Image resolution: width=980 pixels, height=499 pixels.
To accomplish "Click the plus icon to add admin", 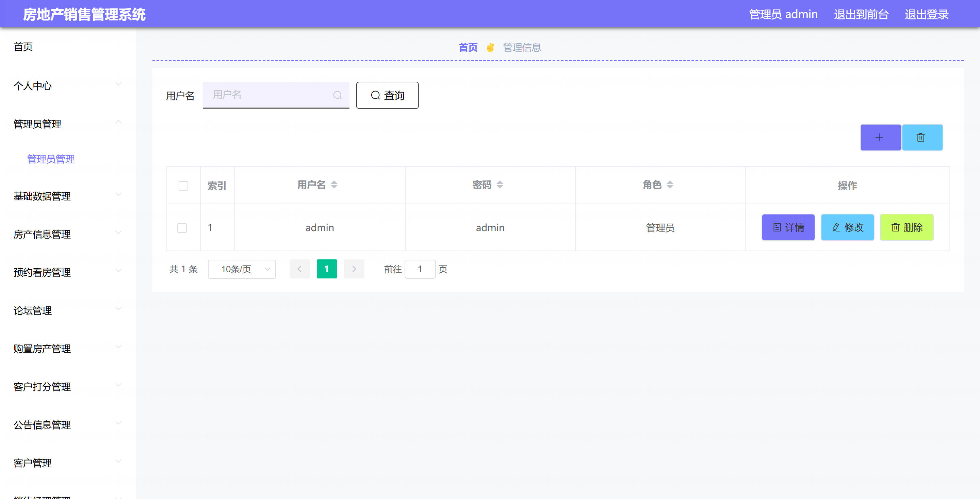I will click(880, 138).
